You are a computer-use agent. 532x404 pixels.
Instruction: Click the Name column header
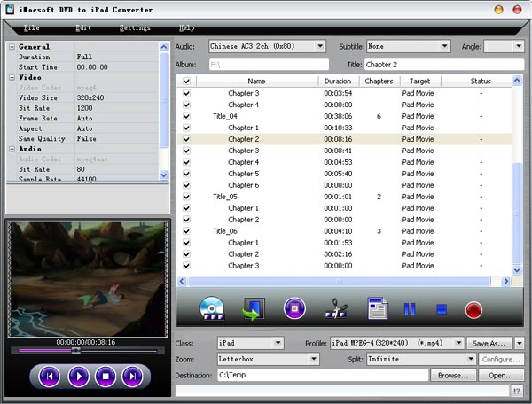(x=257, y=81)
